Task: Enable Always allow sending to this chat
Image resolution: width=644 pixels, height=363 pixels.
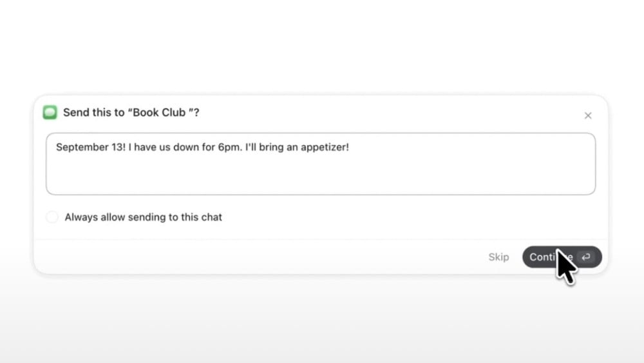Action: 52,217
